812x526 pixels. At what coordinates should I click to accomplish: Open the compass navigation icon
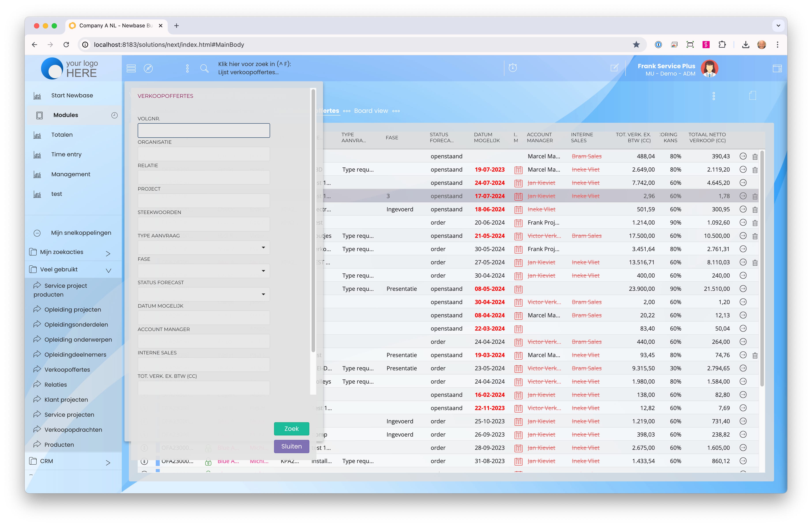148,68
